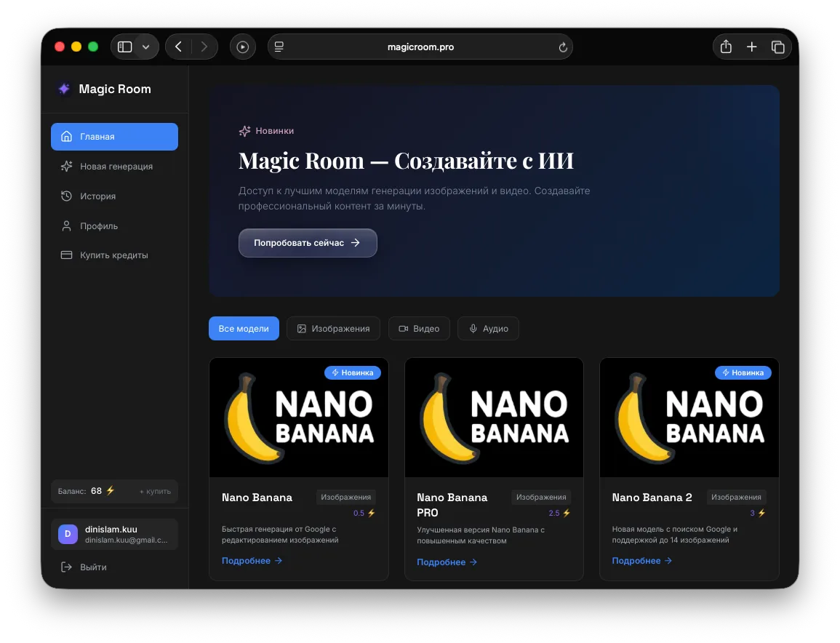The height and width of the screenshot is (643, 840).
Task: Click the 2.5 credit price on Nano Banana PRO
Action: click(559, 513)
